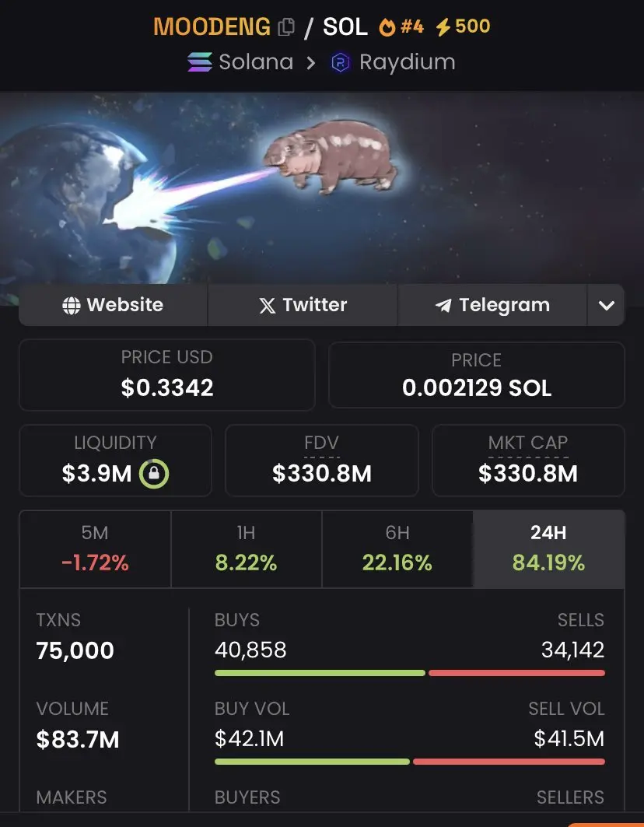Click the hippo banner image
This screenshot has height=827, width=644.
click(x=322, y=188)
